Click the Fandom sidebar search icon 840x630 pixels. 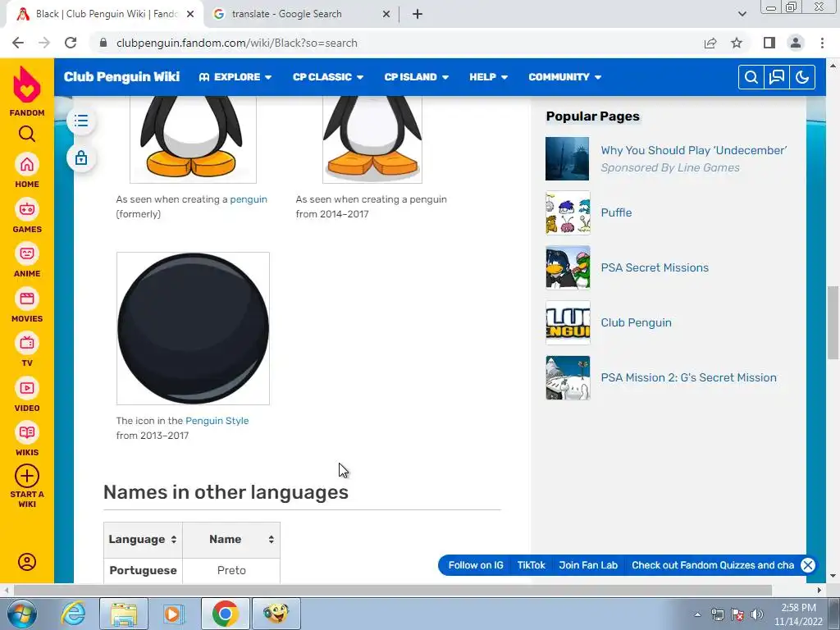tap(27, 134)
